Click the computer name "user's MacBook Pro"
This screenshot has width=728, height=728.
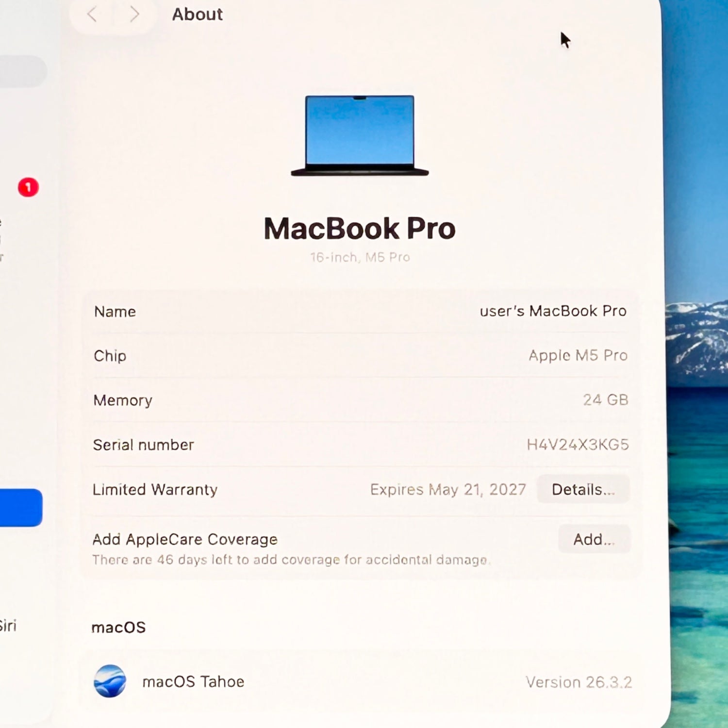click(x=553, y=311)
